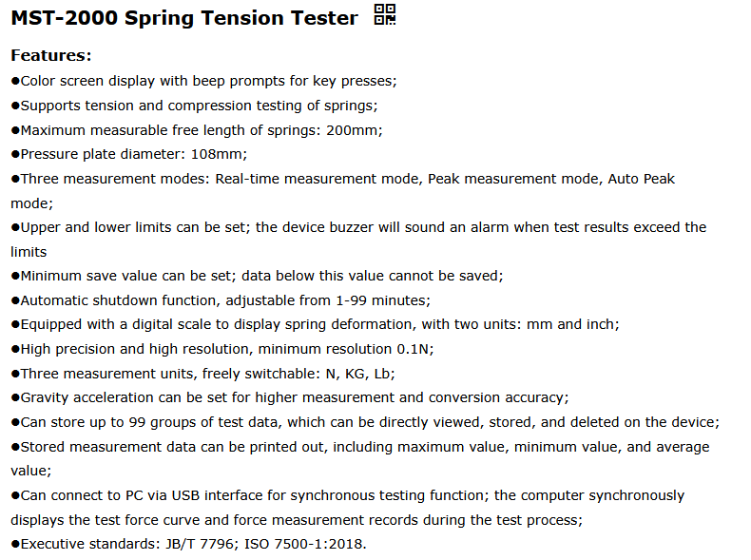The image size is (751, 560).
Task: Click the three measurement modes line
Action: pyautogui.click(x=342, y=179)
